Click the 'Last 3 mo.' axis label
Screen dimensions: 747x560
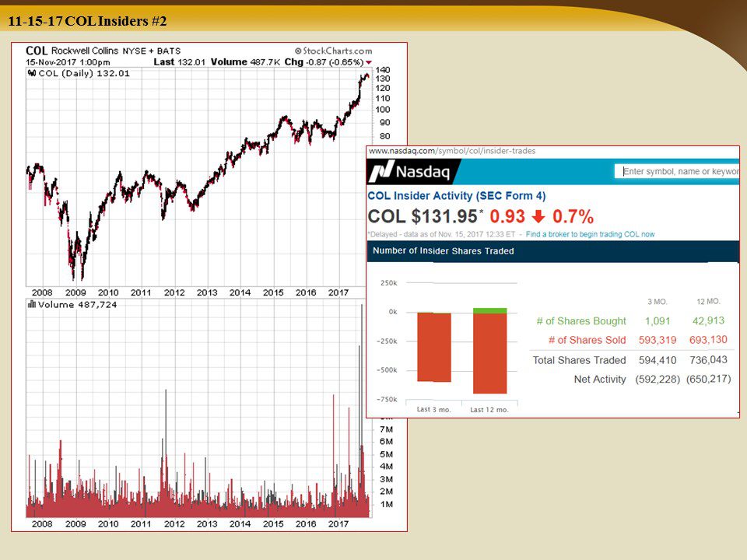tap(434, 410)
